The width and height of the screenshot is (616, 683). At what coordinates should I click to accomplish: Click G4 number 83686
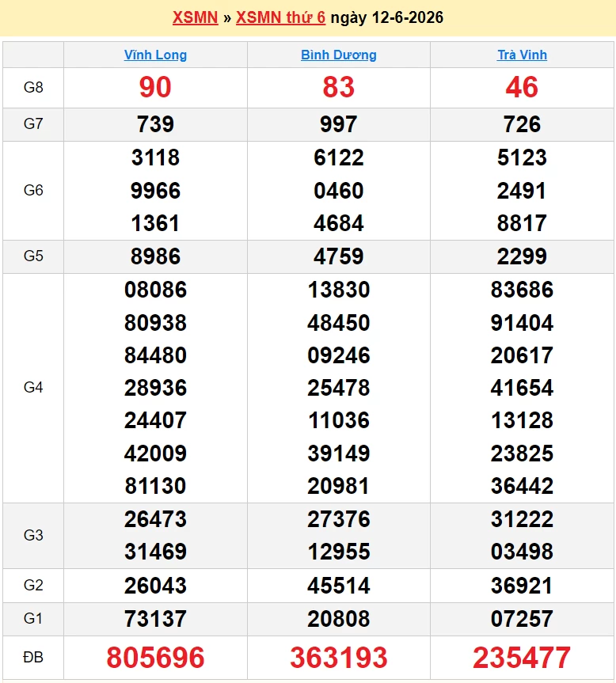pyautogui.click(x=522, y=290)
